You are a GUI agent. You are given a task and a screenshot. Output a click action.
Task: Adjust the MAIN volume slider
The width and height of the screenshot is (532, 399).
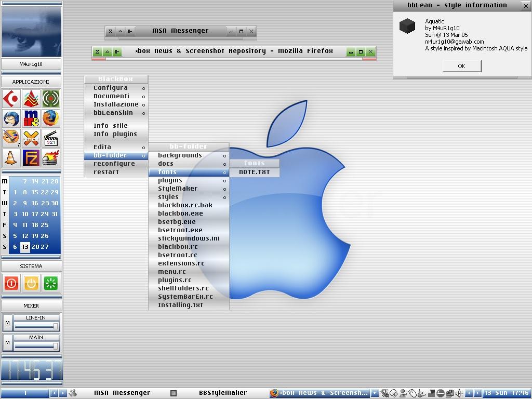tap(37, 346)
